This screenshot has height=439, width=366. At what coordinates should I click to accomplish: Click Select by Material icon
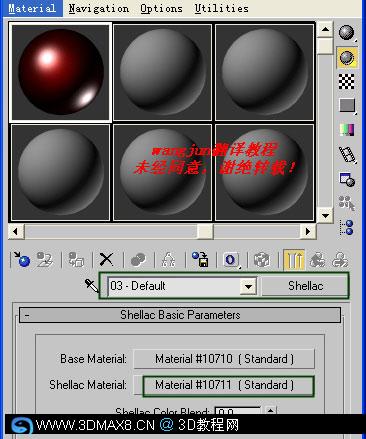[347, 203]
